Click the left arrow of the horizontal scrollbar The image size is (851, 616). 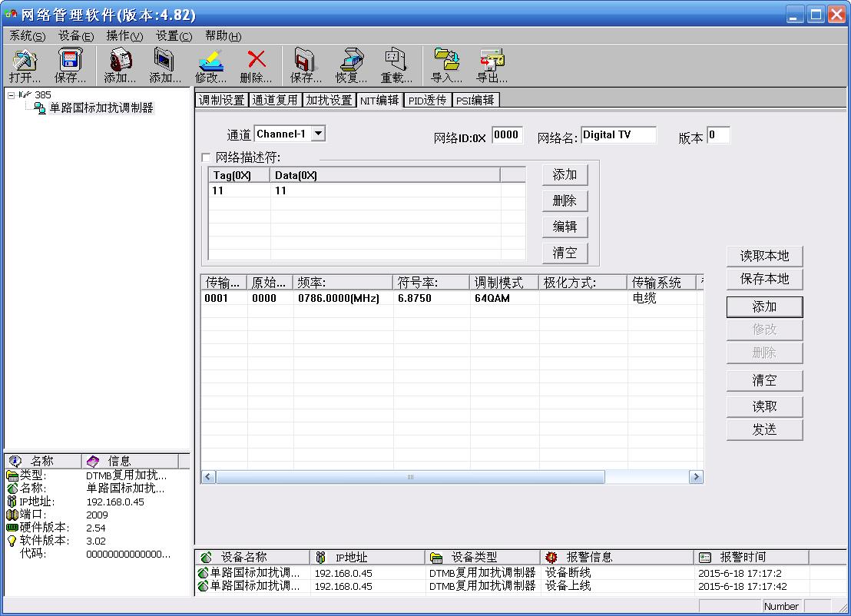coord(208,477)
